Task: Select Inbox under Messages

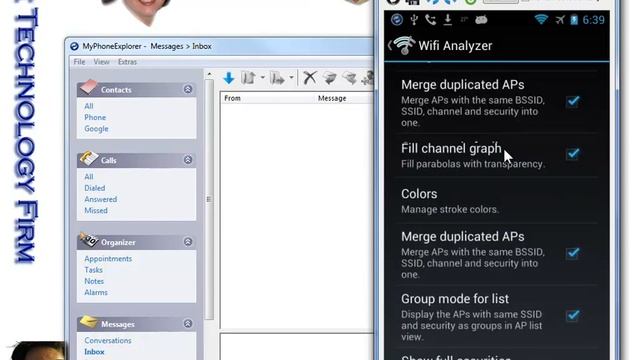Action: tap(94, 352)
